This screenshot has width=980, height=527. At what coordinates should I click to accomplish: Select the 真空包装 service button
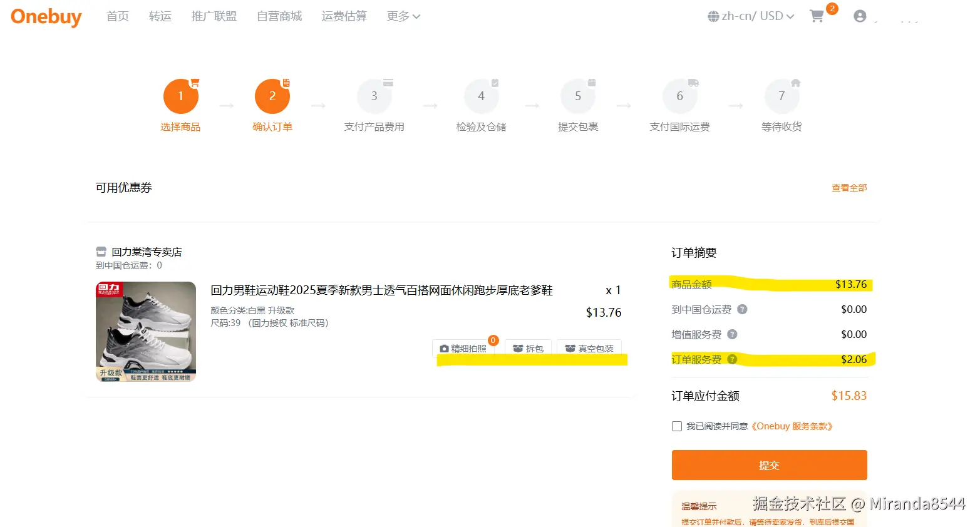pyautogui.click(x=589, y=348)
